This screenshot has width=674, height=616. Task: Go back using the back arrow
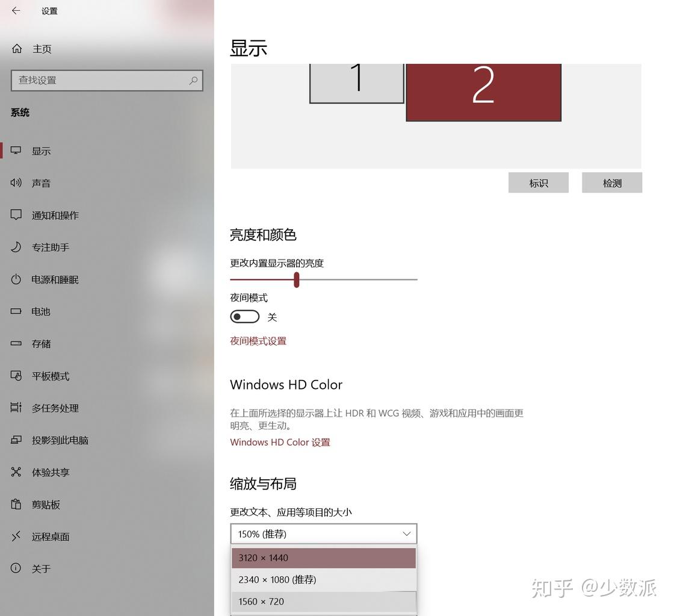[16, 11]
